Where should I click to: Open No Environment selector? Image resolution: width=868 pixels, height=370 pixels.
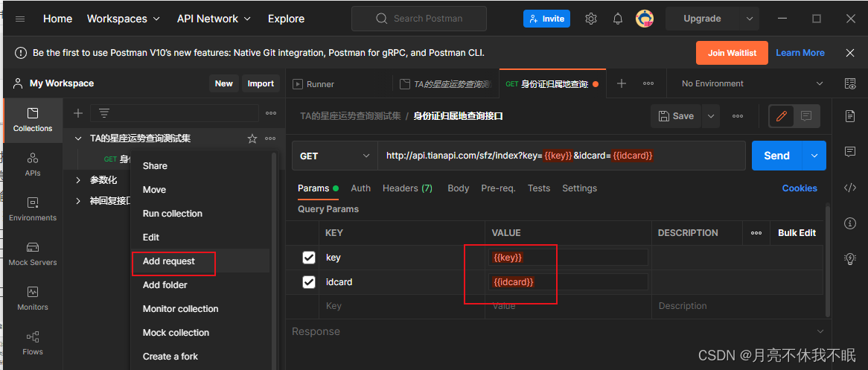752,83
